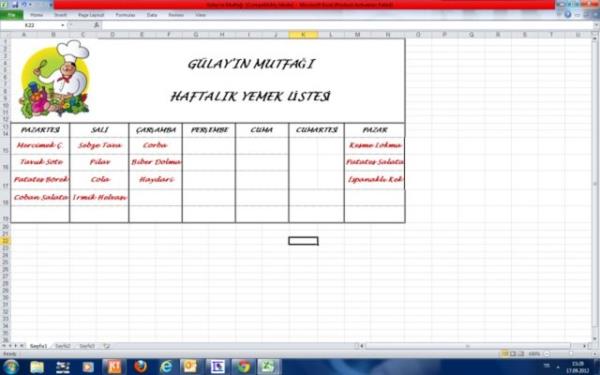Viewport: 600px width, 375px height.
Task: Click the PAZAR header cell
Action: coord(375,130)
